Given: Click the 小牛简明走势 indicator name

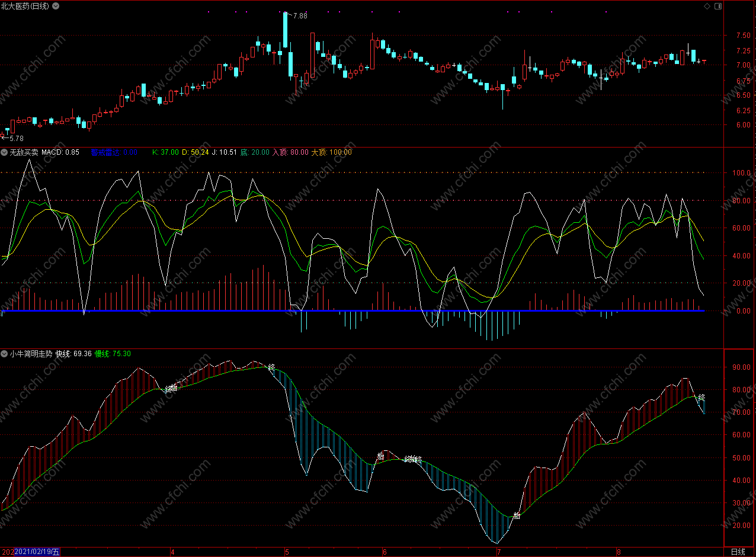Looking at the screenshot, I should [x=31, y=354].
